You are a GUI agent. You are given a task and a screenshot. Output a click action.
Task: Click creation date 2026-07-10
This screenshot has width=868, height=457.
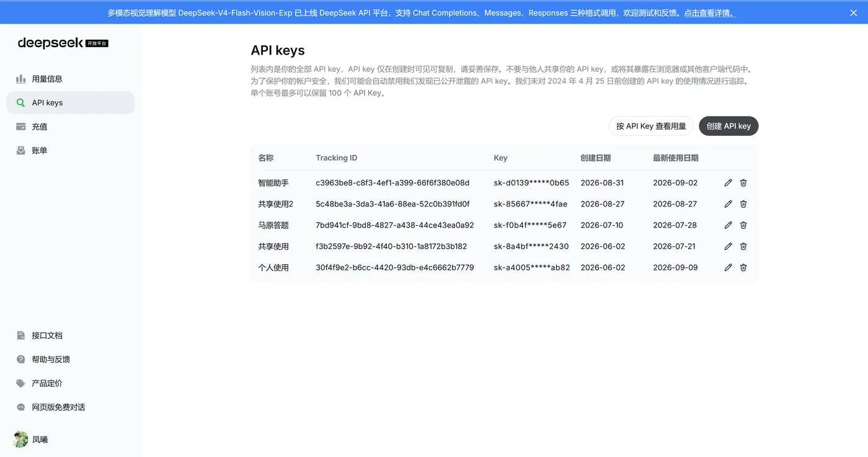pyautogui.click(x=602, y=225)
